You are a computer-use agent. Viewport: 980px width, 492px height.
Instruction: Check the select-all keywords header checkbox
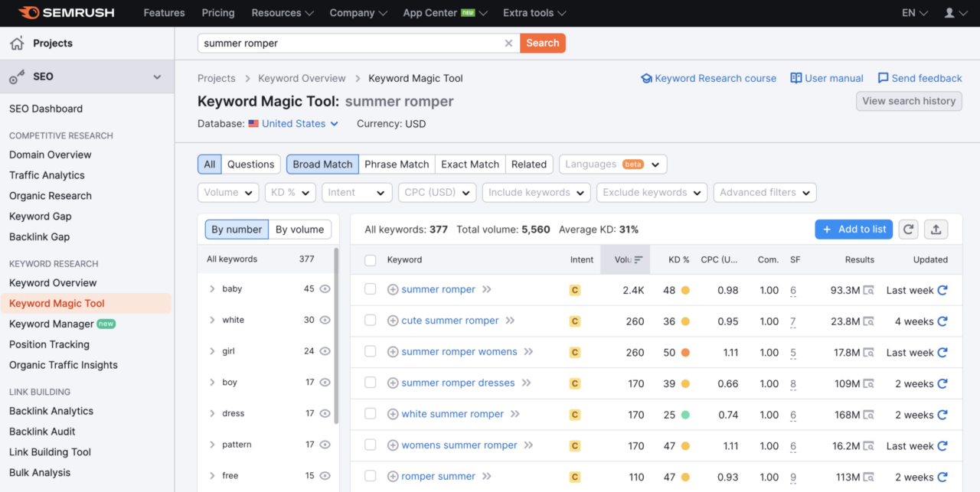[x=371, y=260]
